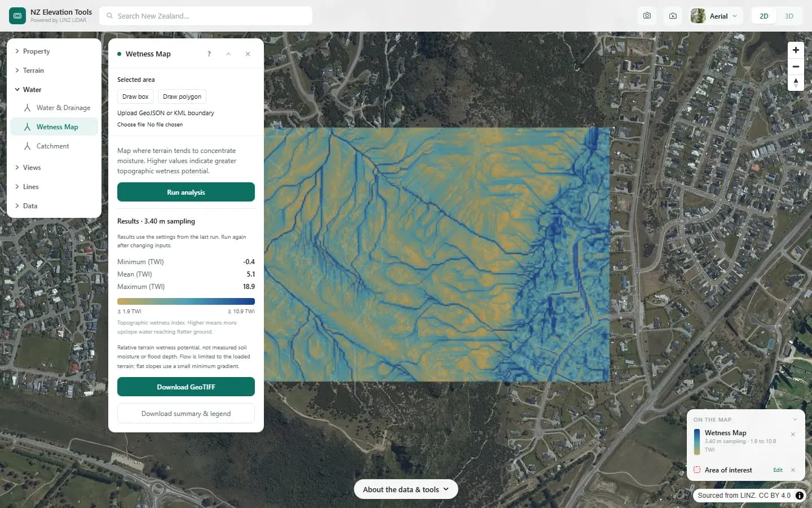This screenshot has height=508, width=812.
Task: Click the search magnifier icon
Action: coord(110,16)
